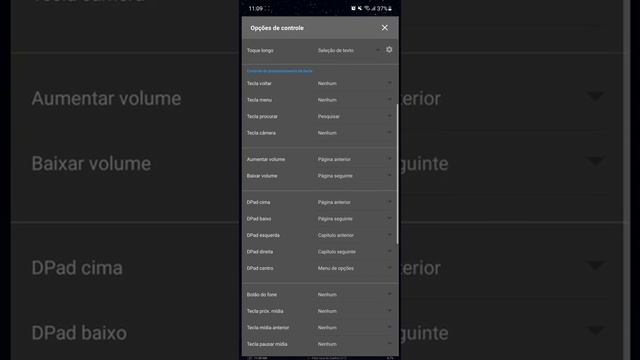Click the 'Baixar volume' label in the dialog
This screenshot has width=640, height=360.
[x=262, y=176]
